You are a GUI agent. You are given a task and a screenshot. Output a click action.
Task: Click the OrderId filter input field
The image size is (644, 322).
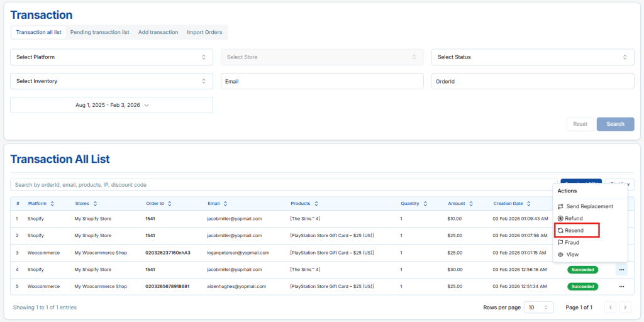click(x=532, y=81)
